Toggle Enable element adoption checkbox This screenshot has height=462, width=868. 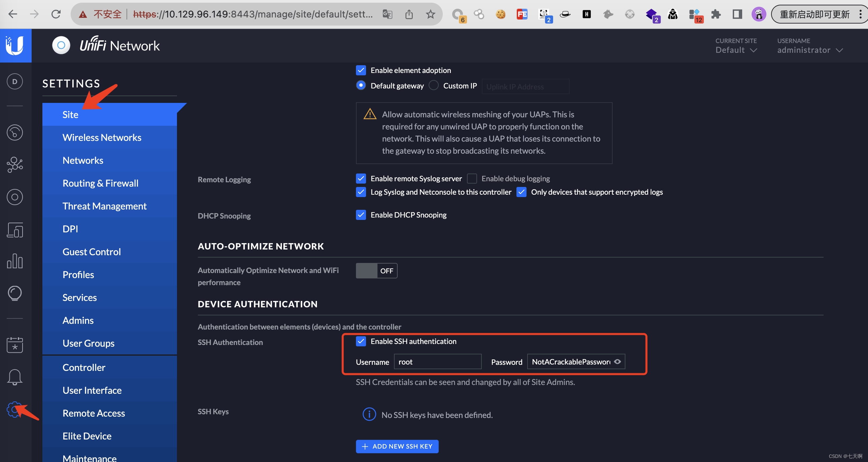click(x=361, y=70)
